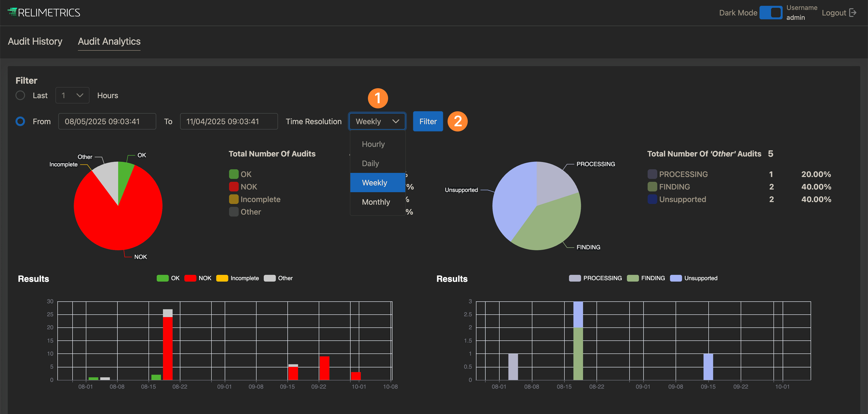The image size is (868, 414).
Task: Open the Audit History tab
Action: coord(35,41)
